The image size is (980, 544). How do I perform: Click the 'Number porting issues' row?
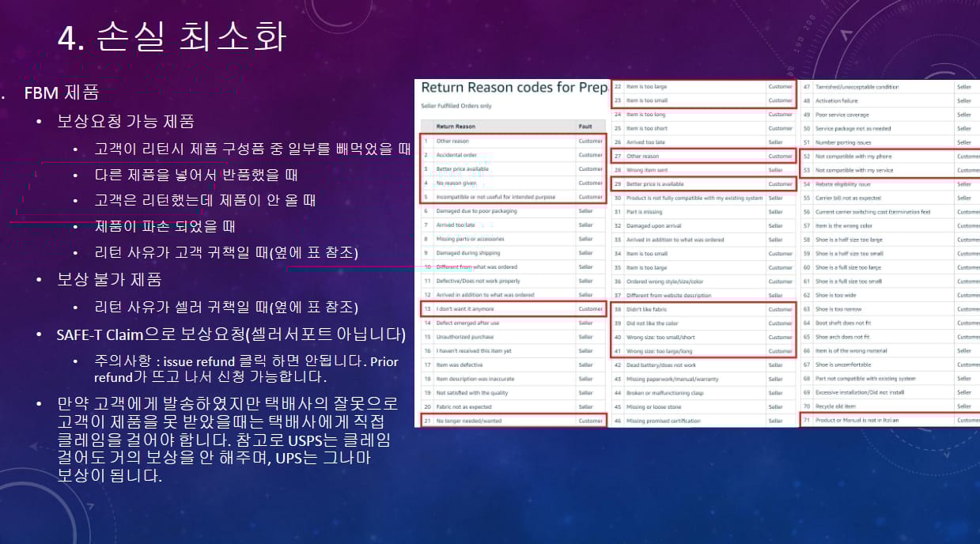890,142
